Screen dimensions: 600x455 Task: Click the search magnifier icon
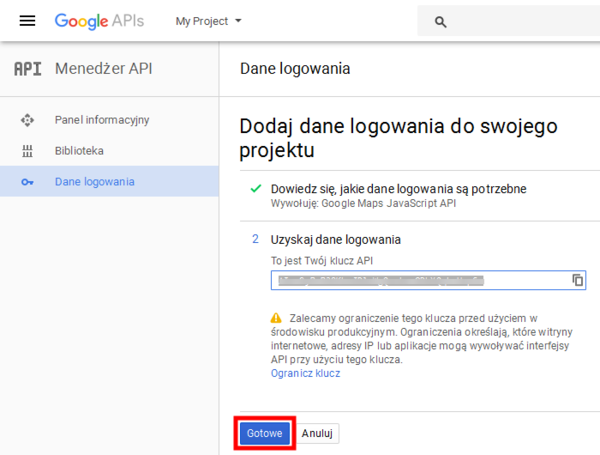click(x=440, y=22)
